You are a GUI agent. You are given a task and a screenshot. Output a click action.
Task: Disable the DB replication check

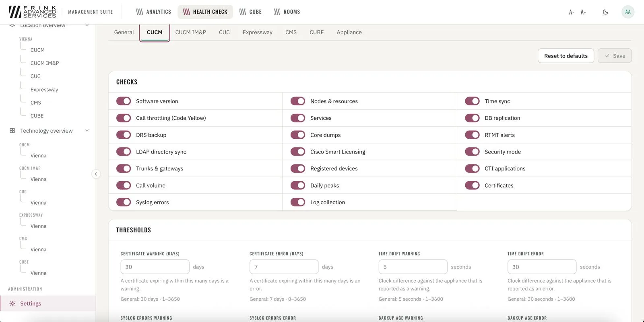point(472,118)
